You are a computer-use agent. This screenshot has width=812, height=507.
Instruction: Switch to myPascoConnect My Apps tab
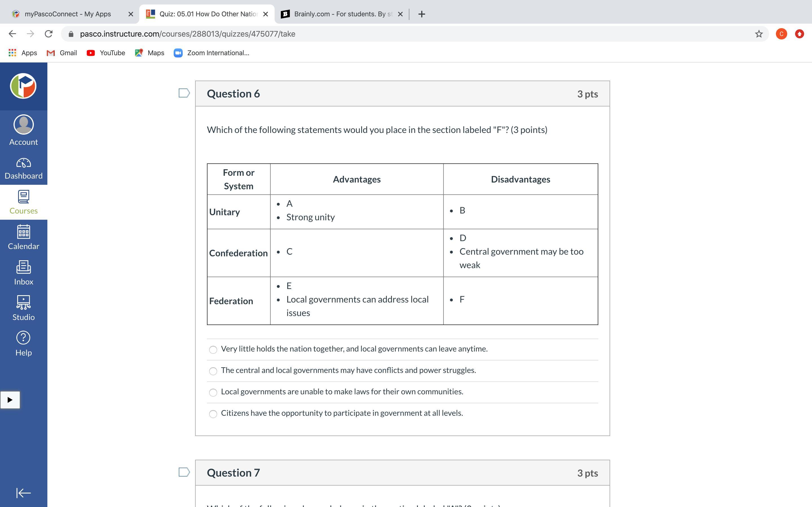(68, 14)
